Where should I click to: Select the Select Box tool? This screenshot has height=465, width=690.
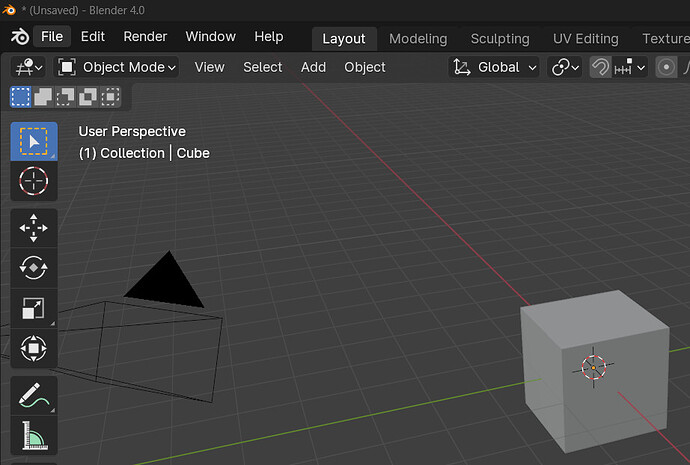tap(34, 142)
